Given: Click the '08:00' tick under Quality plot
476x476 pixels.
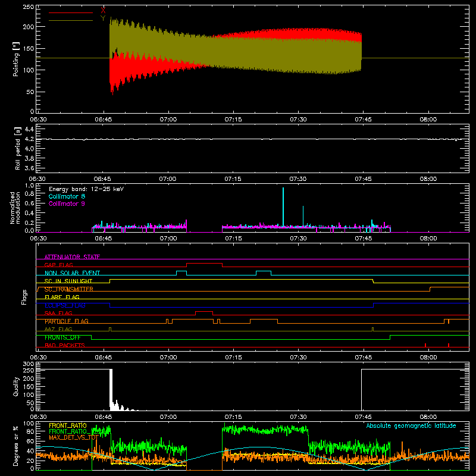Looking at the screenshot, I should click(428, 417).
